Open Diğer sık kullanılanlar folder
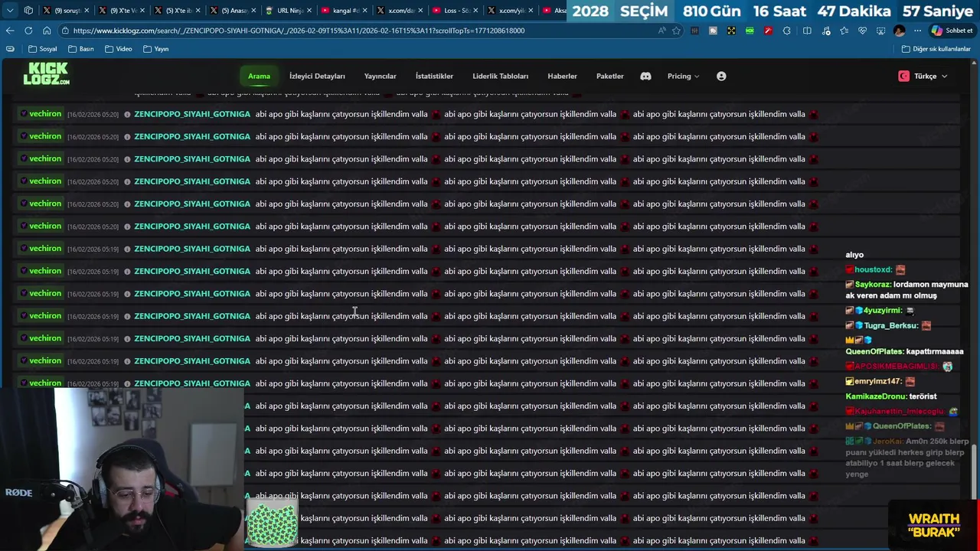This screenshot has height=551, width=980. (936, 49)
